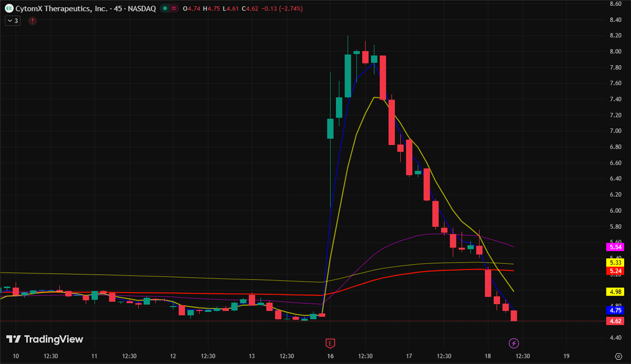The width and height of the screenshot is (631, 364).
Task: Click the change value −0.13 (−2.74%)
Action: point(281,9)
